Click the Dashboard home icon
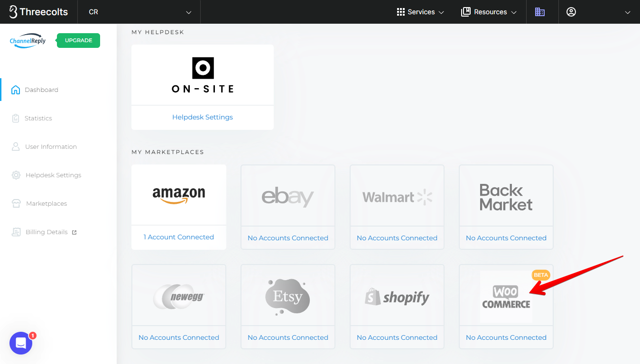The width and height of the screenshot is (640, 364). coord(16,90)
